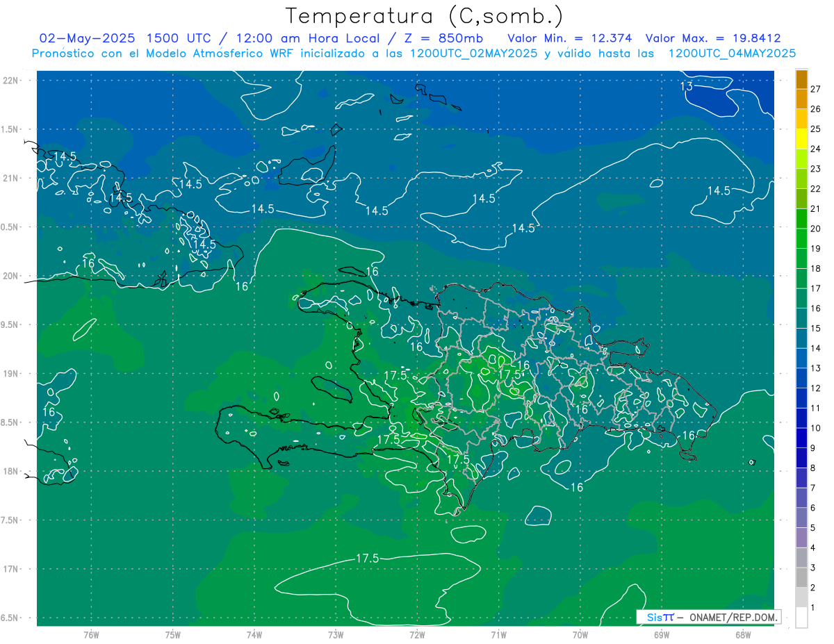834x644 pixels.
Task: Select the "Valor Min. = 12.374" readout
Action: pos(571,38)
